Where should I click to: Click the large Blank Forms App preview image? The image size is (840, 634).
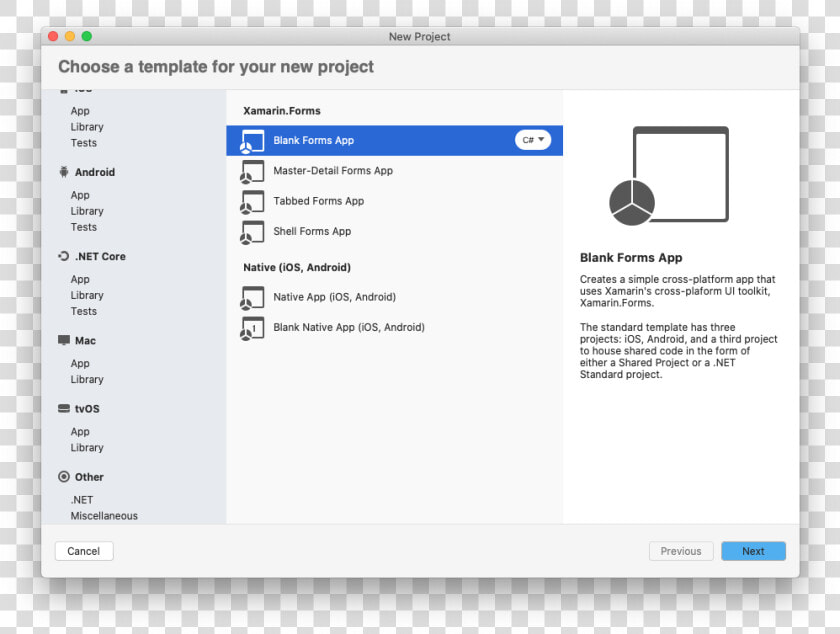669,176
